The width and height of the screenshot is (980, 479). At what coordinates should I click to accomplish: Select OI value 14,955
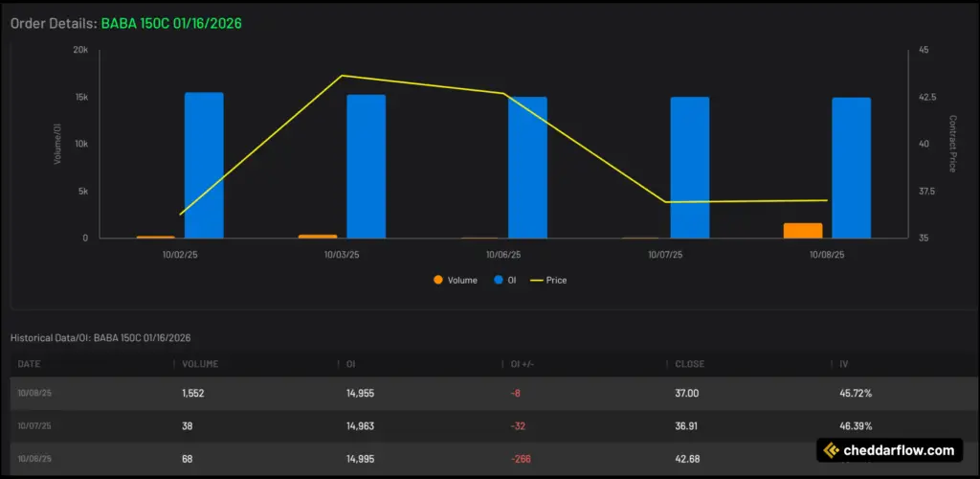[x=360, y=394]
